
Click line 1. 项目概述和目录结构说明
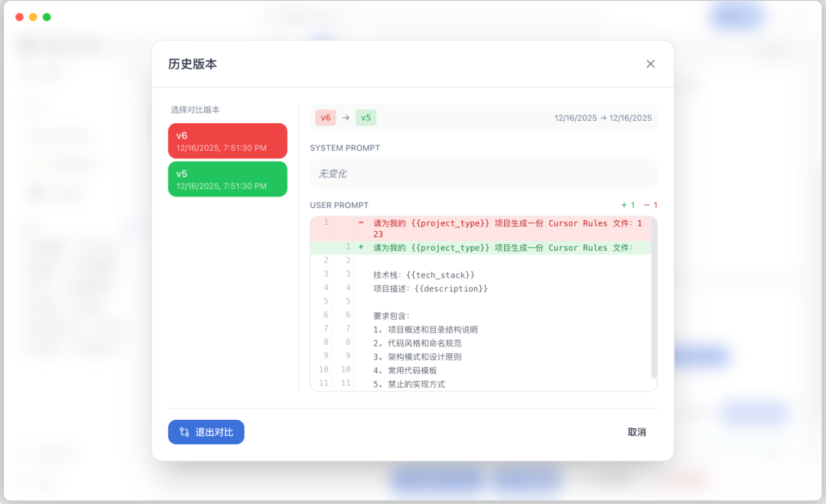[x=425, y=330]
